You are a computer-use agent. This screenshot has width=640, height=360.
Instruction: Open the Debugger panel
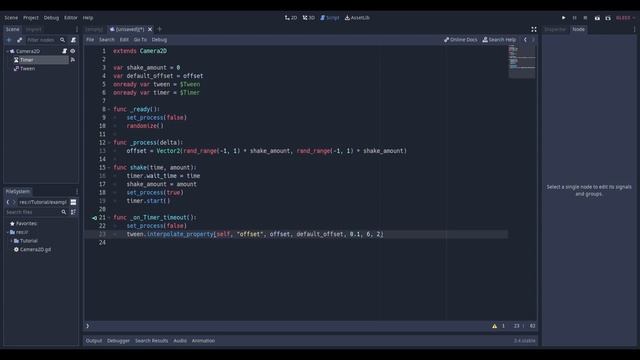[x=118, y=341]
